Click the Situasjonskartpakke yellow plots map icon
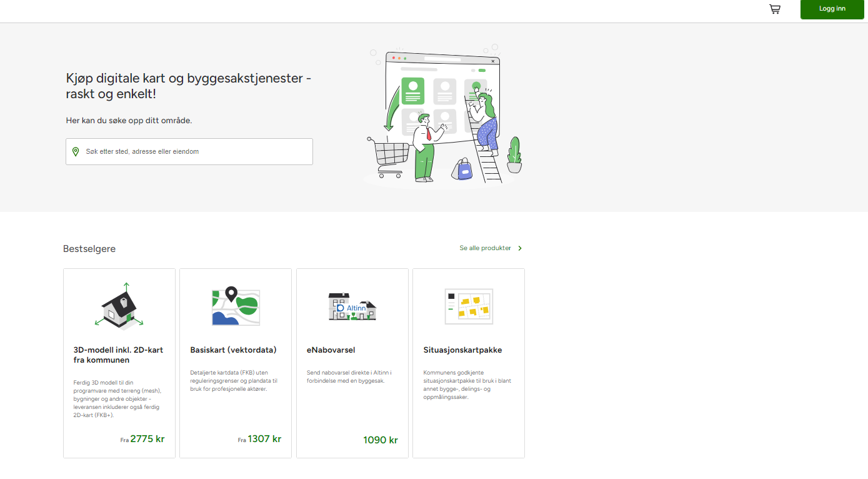This screenshot has width=868, height=479. click(x=469, y=306)
